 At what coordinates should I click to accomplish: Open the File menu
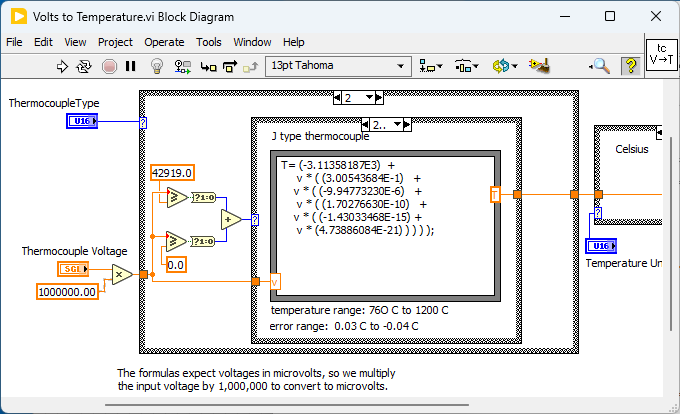(x=14, y=42)
